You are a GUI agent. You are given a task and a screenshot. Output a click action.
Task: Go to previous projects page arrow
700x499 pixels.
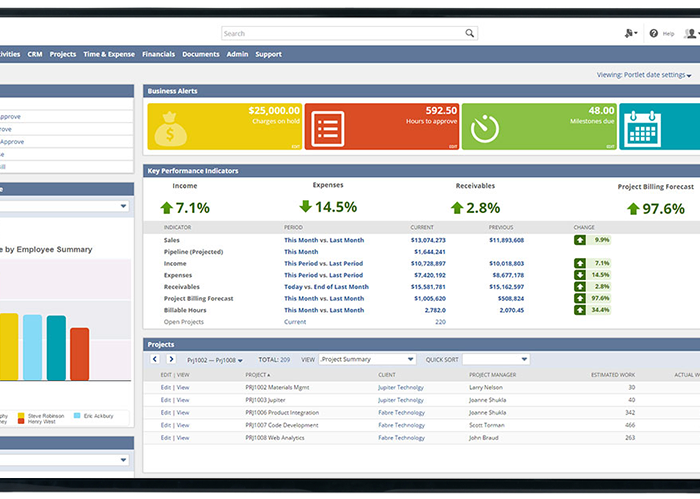tap(155, 359)
